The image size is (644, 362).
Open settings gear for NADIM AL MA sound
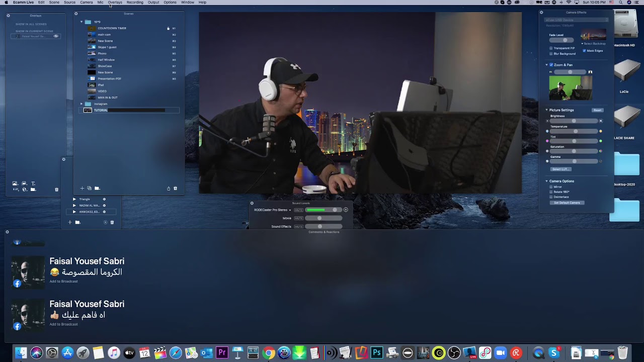(x=104, y=205)
